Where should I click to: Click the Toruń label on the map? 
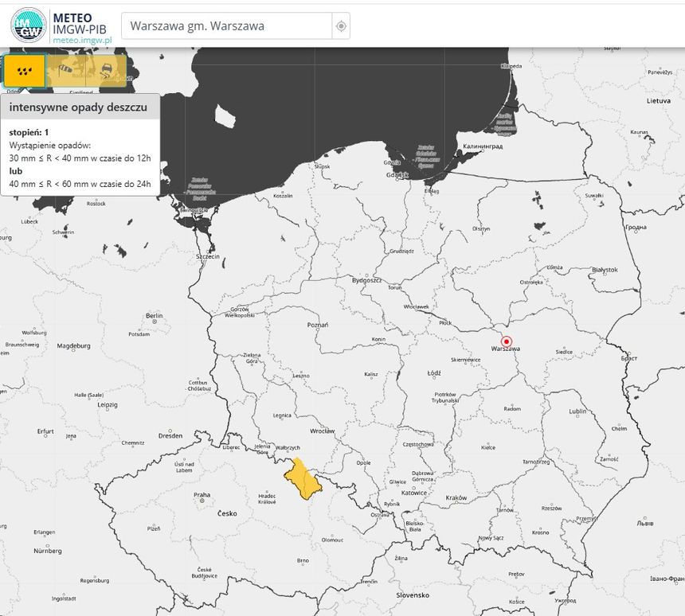point(394,287)
